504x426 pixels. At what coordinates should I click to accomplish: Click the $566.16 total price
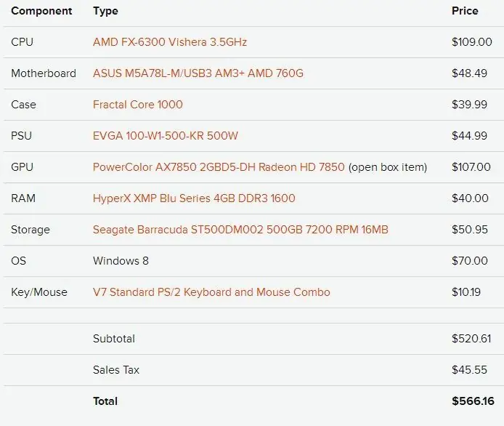tap(473, 401)
